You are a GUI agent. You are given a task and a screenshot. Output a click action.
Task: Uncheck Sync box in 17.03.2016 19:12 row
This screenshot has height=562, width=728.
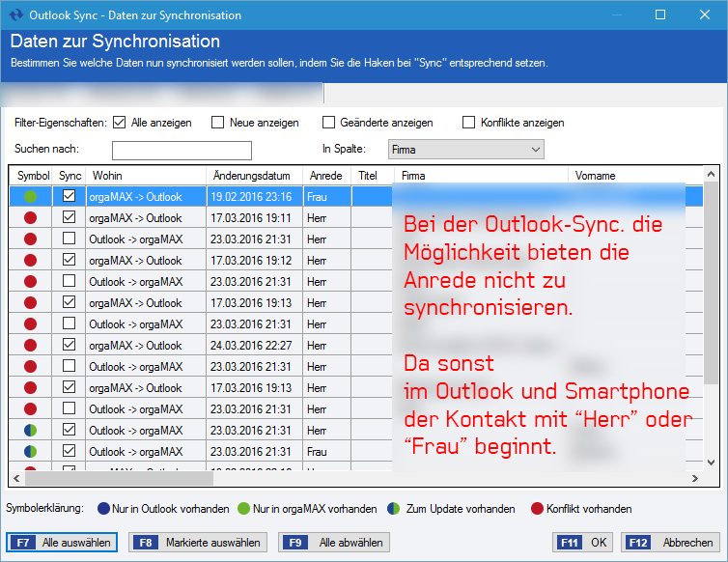click(x=69, y=259)
